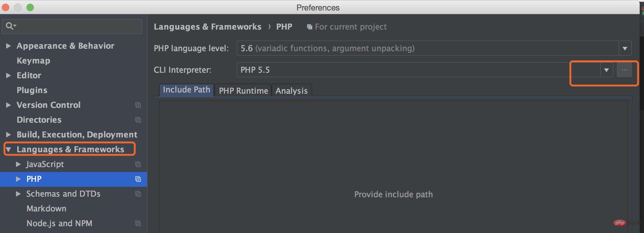Open the CLI Interpreter dropdown arrow
This screenshot has height=233, width=644.
click(606, 70)
